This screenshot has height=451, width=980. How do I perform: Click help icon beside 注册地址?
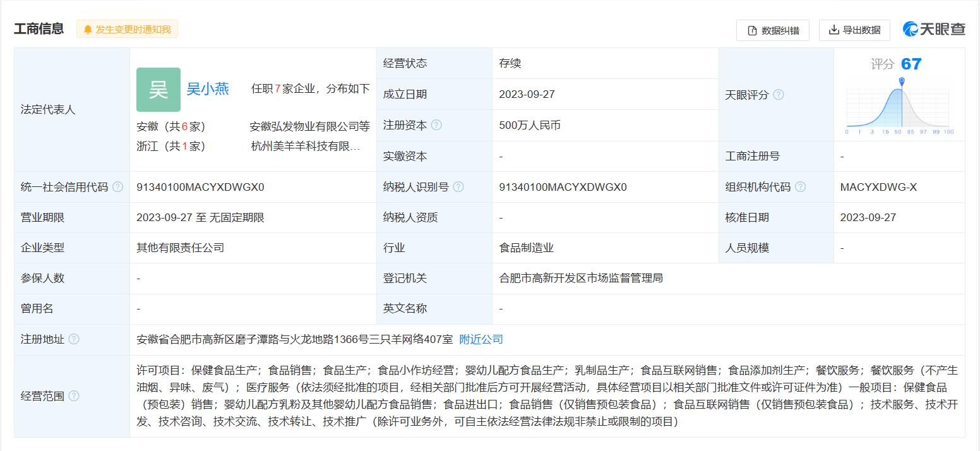[x=74, y=339]
